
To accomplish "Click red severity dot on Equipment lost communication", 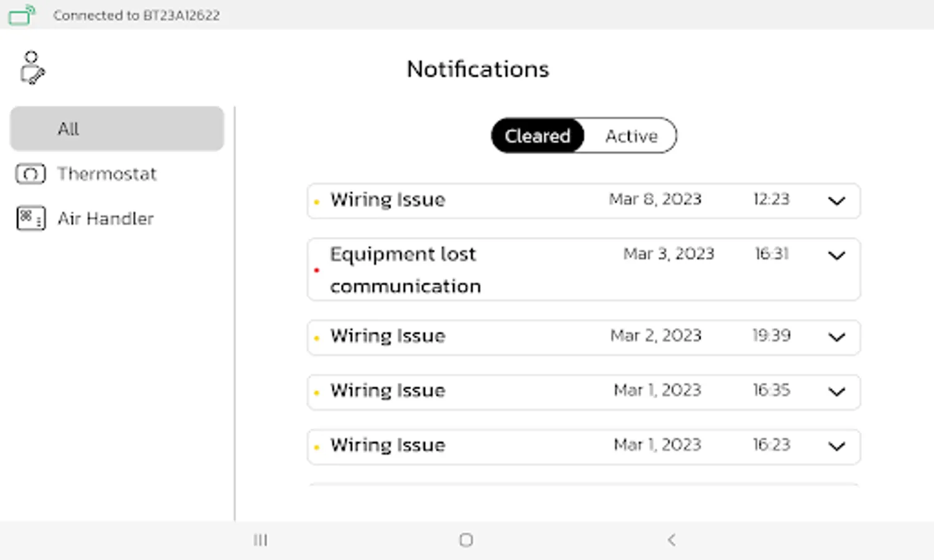I will pyautogui.click(x=317, y=270).
